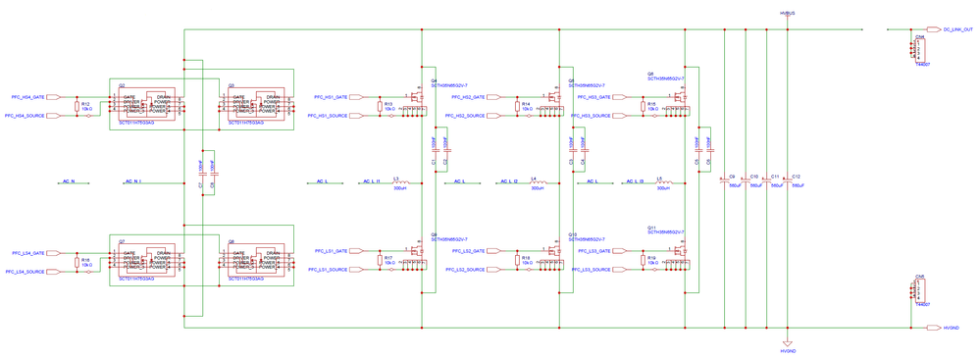980x359 pixels.
Task: Click the PFC_LS4_SOURCE net label
Action: (25, 272)
